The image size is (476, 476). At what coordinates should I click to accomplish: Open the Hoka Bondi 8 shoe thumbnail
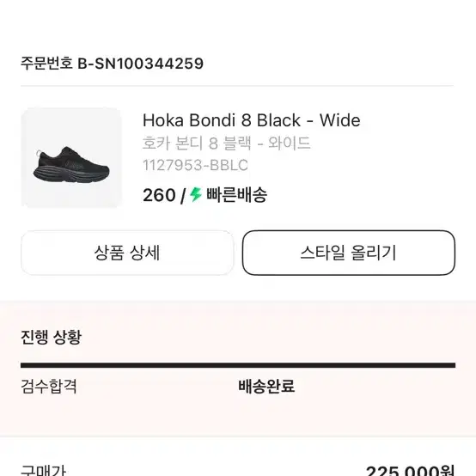71,158
